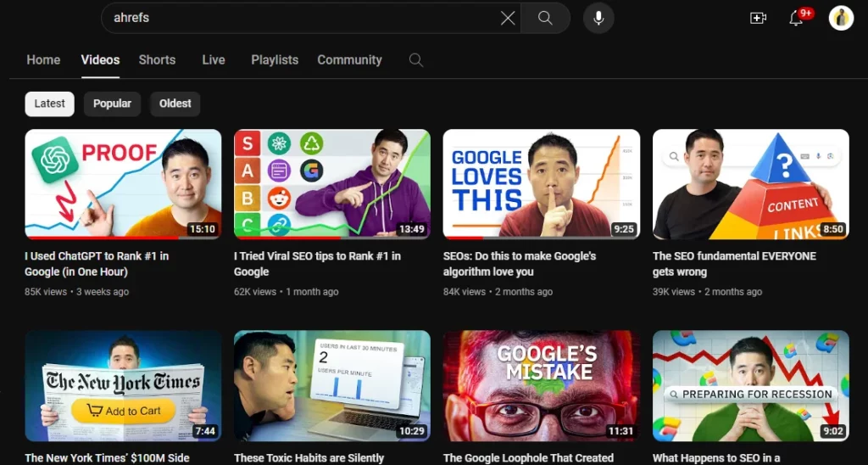Open title "The SEO fundamental EVERYONE gets wrong"

[734, 264]
